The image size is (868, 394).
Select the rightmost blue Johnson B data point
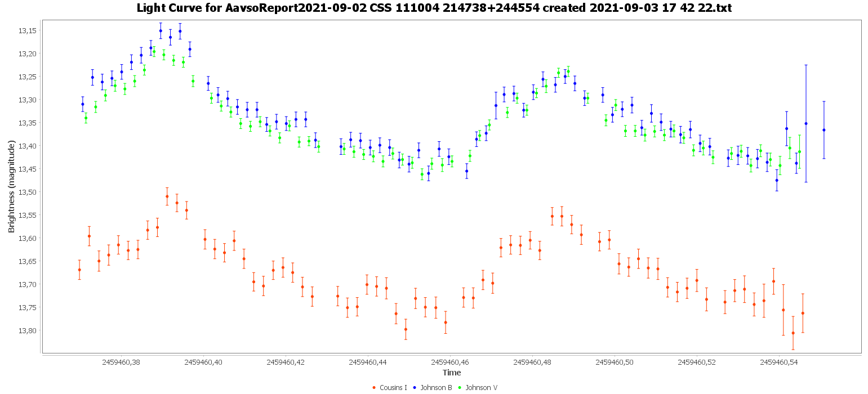coord(824,130)
